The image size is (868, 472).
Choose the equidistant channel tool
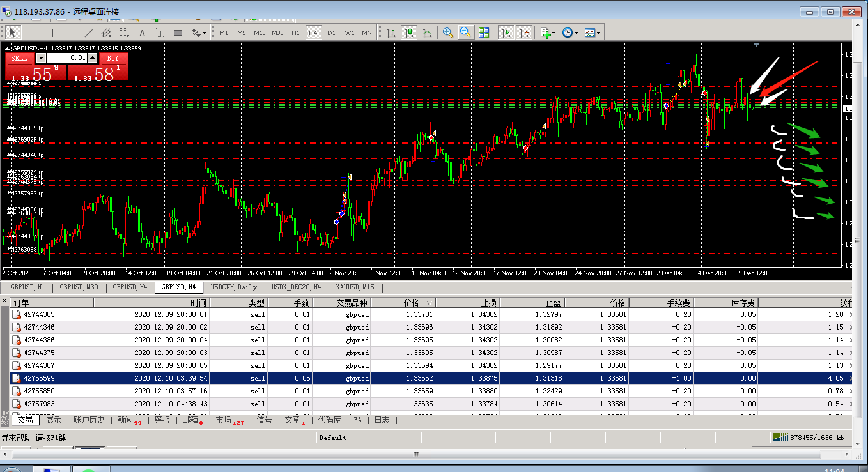point(106,33)
